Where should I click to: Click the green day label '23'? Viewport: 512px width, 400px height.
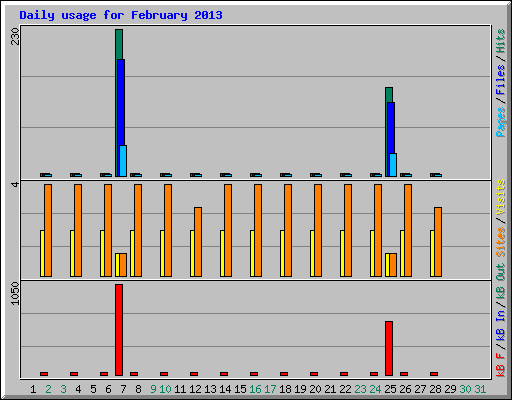(x=360, y=389)
